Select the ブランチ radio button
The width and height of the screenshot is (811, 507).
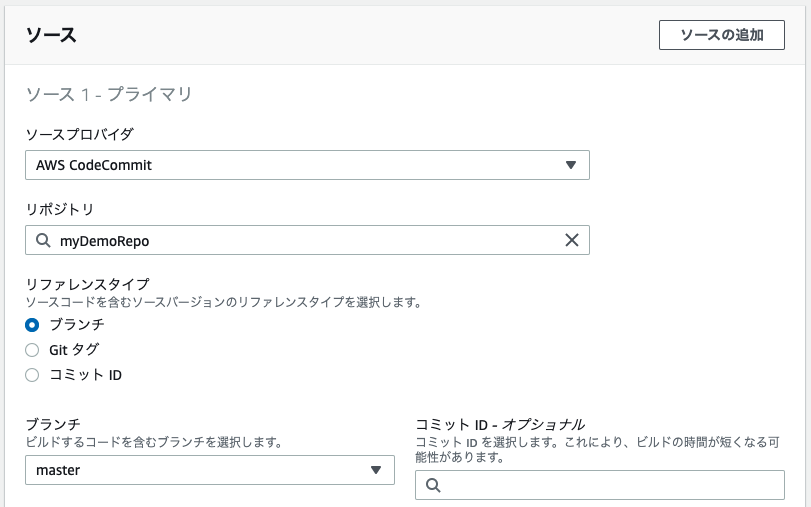point(32,325)
